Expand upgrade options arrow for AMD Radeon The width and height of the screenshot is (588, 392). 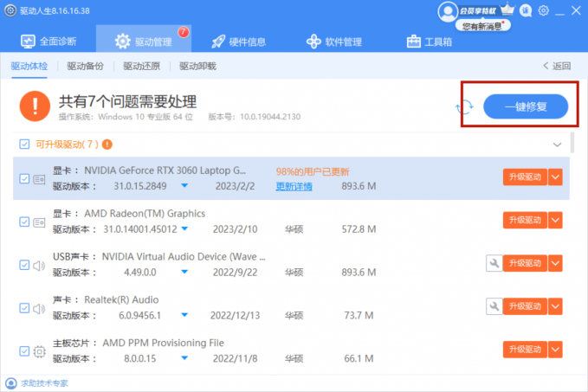(x=555, y=220)
